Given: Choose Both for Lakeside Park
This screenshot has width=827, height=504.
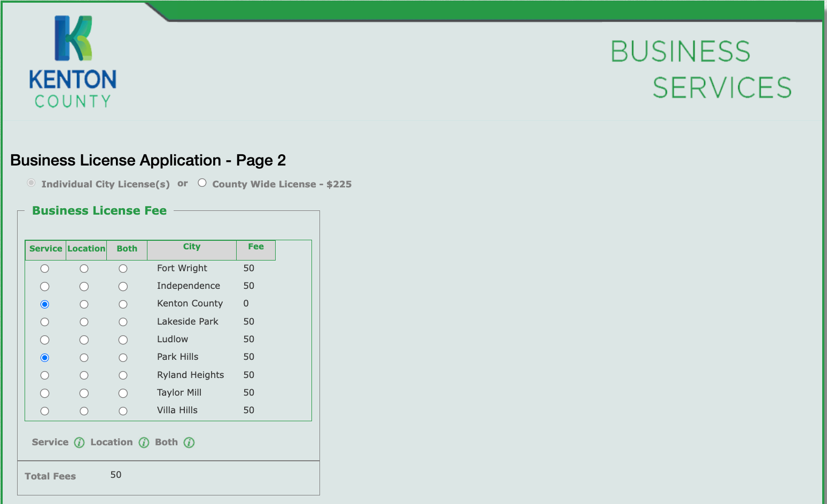Looking at the screenshot, I should [x=123, y=322].
